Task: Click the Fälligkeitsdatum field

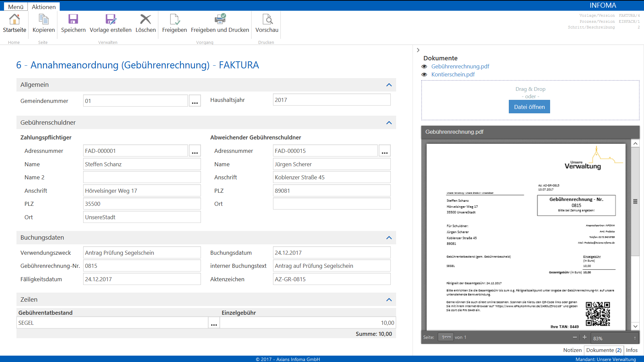Action: 142,279
